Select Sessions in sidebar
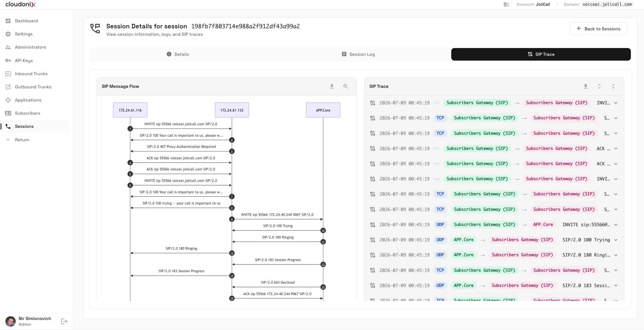Viewport: 644px width, 330px height. click(x=35, y=126)
